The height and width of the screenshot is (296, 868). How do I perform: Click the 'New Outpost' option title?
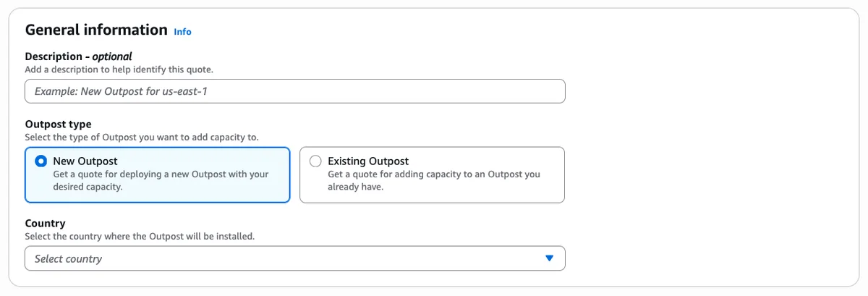[x=85, y=161]
